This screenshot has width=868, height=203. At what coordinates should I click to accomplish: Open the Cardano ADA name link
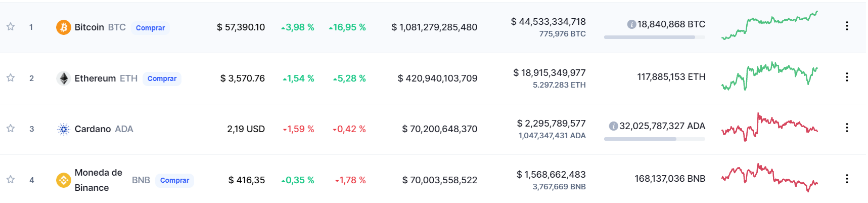coord(104,129)
